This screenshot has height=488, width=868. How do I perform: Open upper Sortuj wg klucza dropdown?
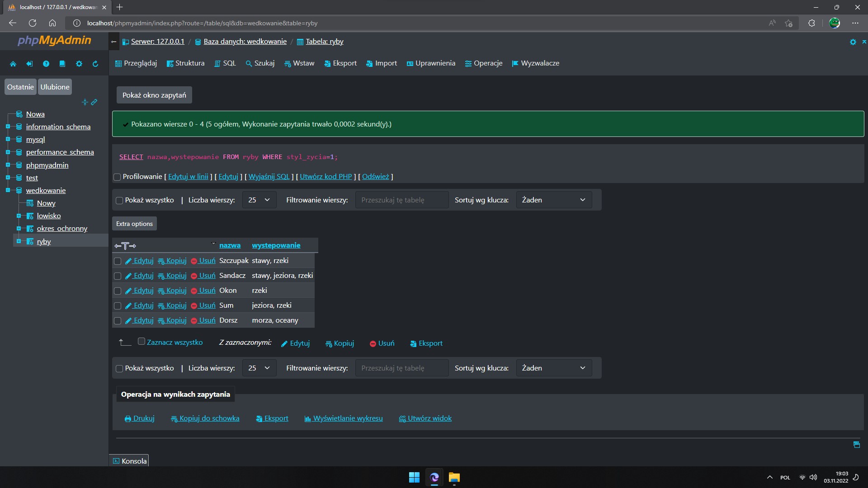click(554, 200)
